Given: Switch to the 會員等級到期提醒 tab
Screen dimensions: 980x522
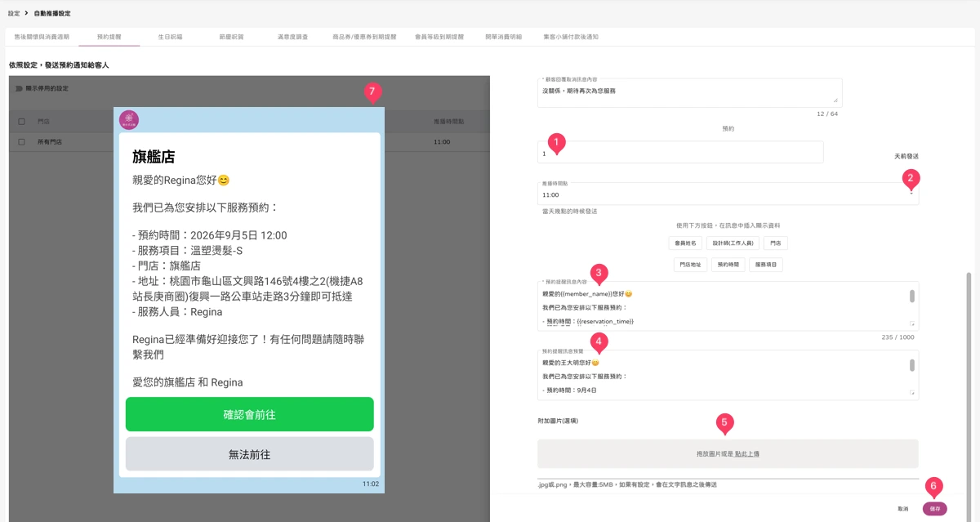Looking at the screenshot, I should (x=439, y=37).
